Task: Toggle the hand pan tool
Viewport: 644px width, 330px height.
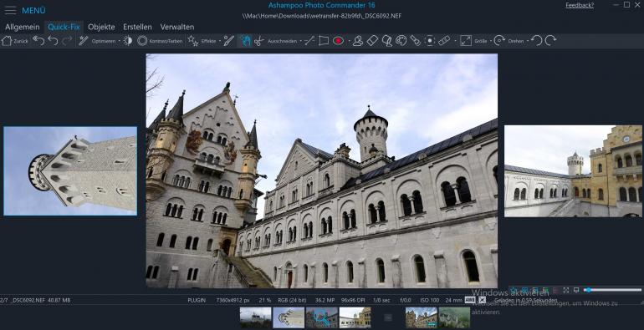Action: (x=245, y=41)
